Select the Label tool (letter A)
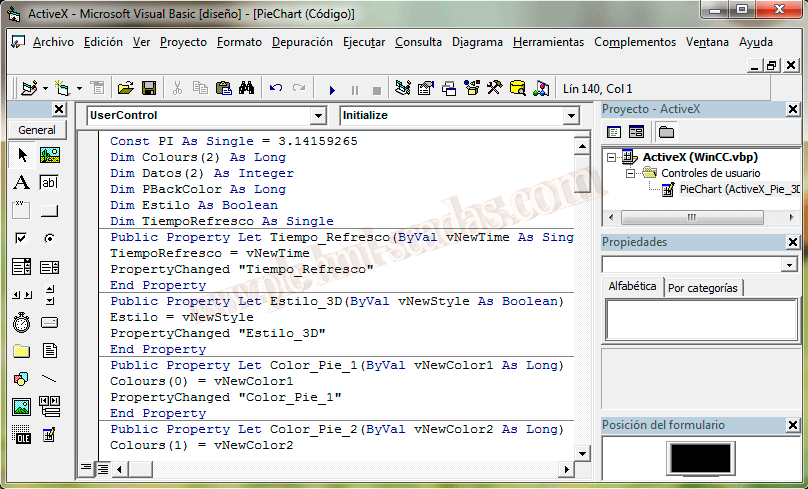Screen dimensions: 808x489 click(21, 183)
